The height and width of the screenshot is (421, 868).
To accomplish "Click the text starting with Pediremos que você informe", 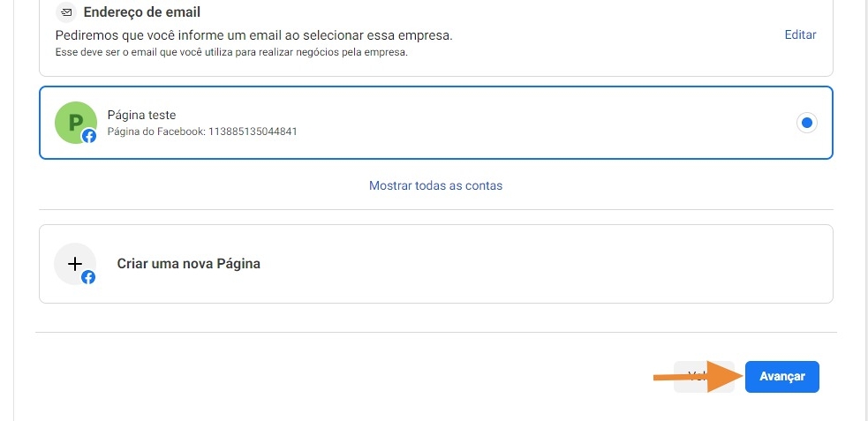I will click(x=253, y=35).
